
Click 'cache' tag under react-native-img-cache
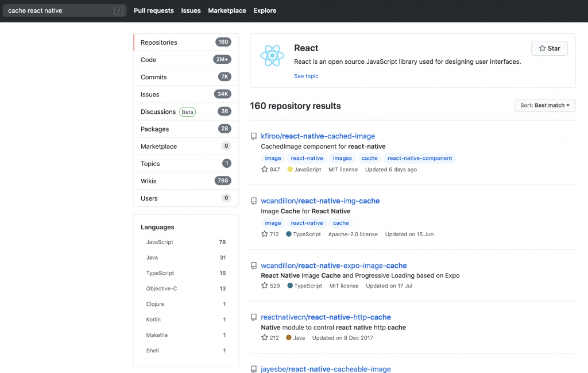341,223
